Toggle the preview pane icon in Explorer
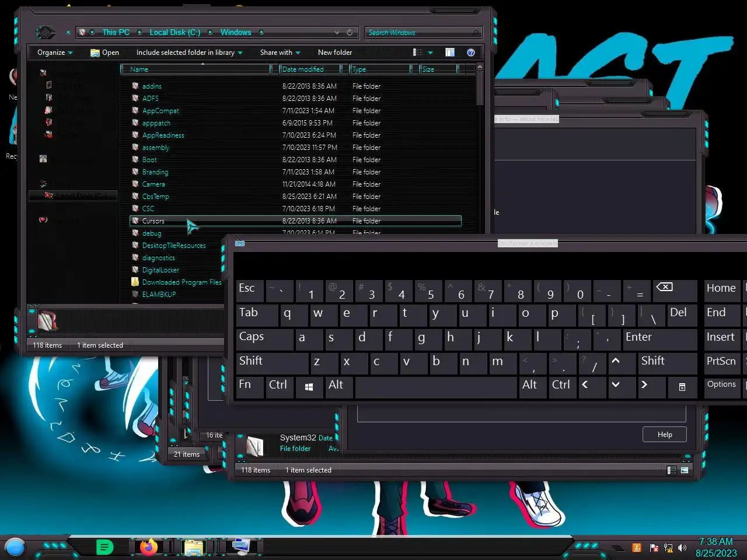Image resolution: width=747 pixels, height=560 pixels. pyautogui.click(x=450, y=52)
